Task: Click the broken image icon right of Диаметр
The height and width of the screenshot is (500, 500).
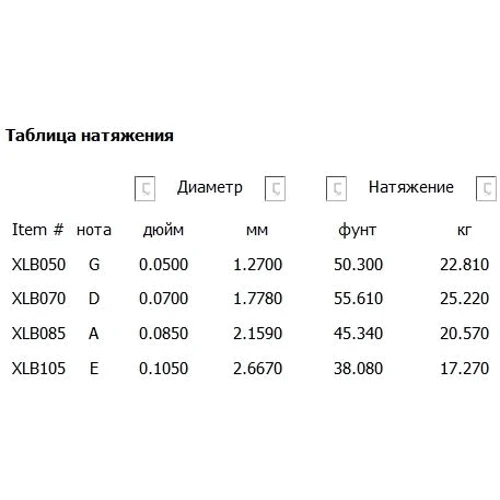Action: 275,188
